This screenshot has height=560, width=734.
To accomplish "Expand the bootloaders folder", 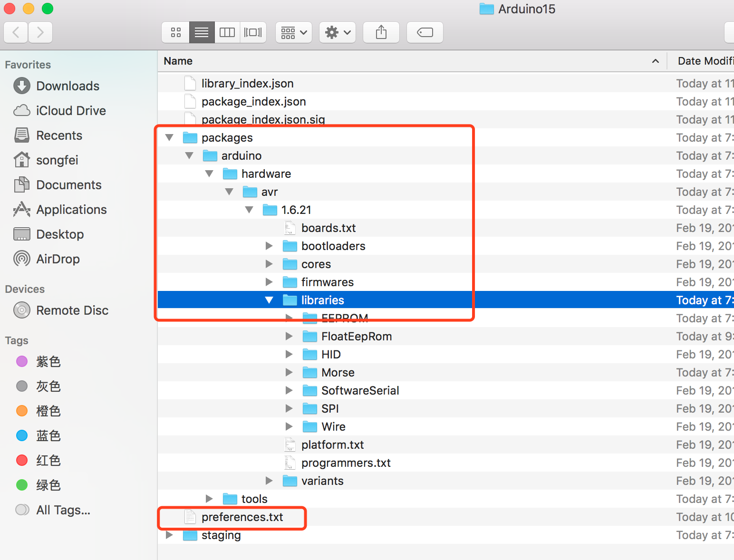I will click(269, 246).
